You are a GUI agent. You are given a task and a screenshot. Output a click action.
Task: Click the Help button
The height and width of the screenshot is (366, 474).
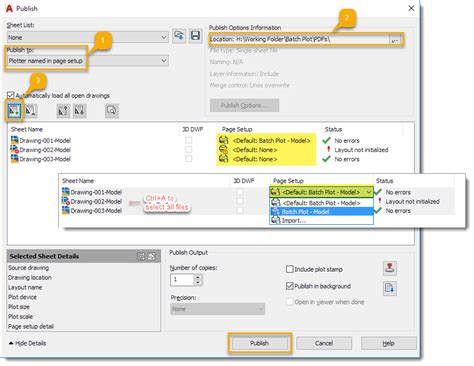[x=389, y=343]
